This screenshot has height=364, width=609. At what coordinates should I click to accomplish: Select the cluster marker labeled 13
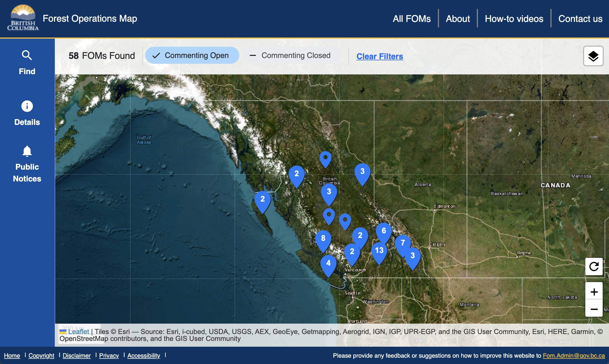[379, 251]
